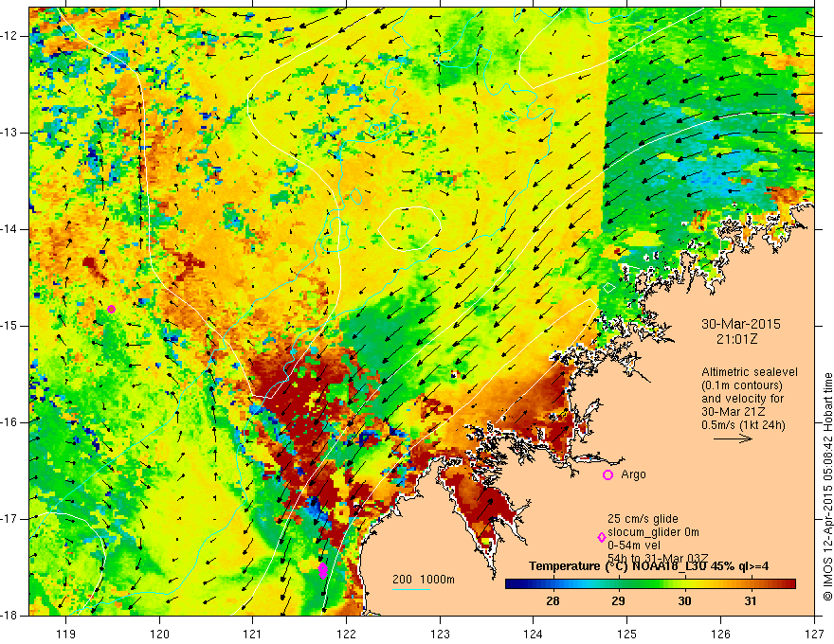Click the longitude axis label 119
834x644 pixels.
66,634
